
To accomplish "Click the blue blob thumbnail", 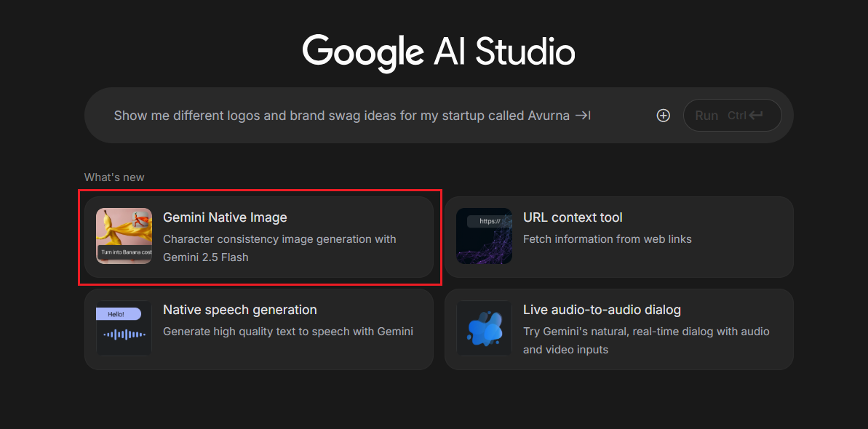I will (484, 328).
